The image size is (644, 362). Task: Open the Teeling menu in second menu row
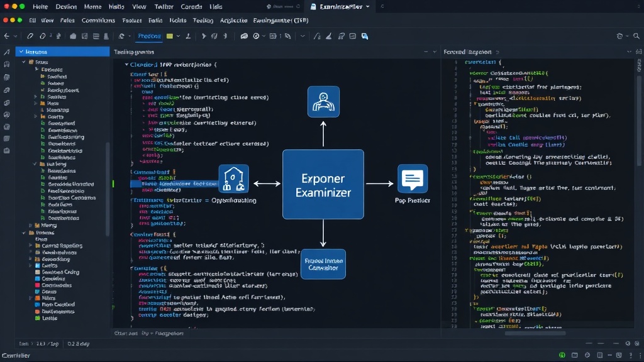203,20
